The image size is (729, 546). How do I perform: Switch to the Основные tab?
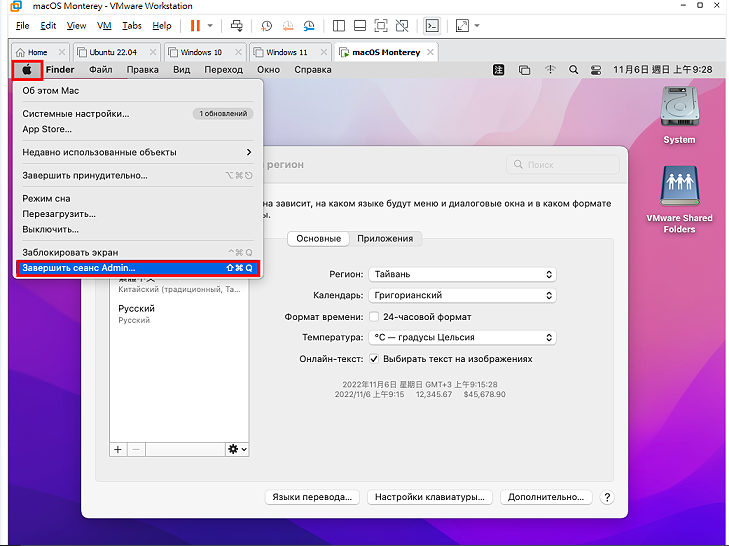318,239
